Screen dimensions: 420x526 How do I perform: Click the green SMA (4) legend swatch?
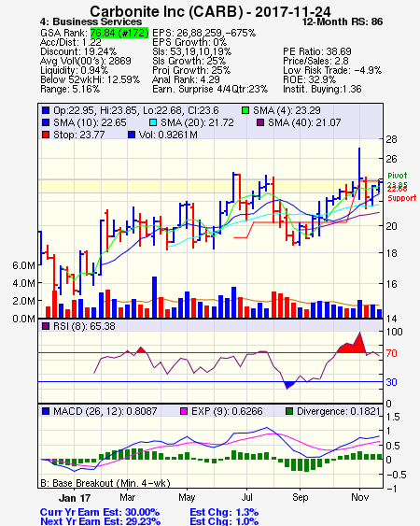click(245, 110)
